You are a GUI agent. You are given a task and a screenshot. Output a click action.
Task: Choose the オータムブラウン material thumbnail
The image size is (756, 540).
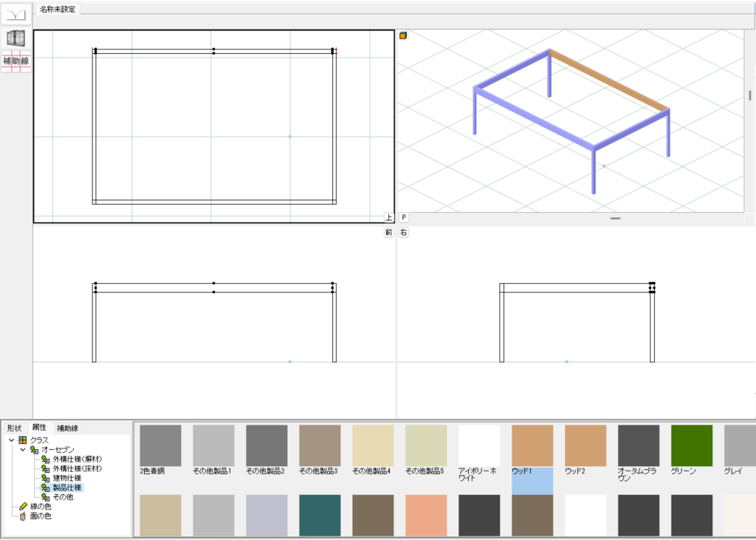pyautogui.click(x=639, y=445)
